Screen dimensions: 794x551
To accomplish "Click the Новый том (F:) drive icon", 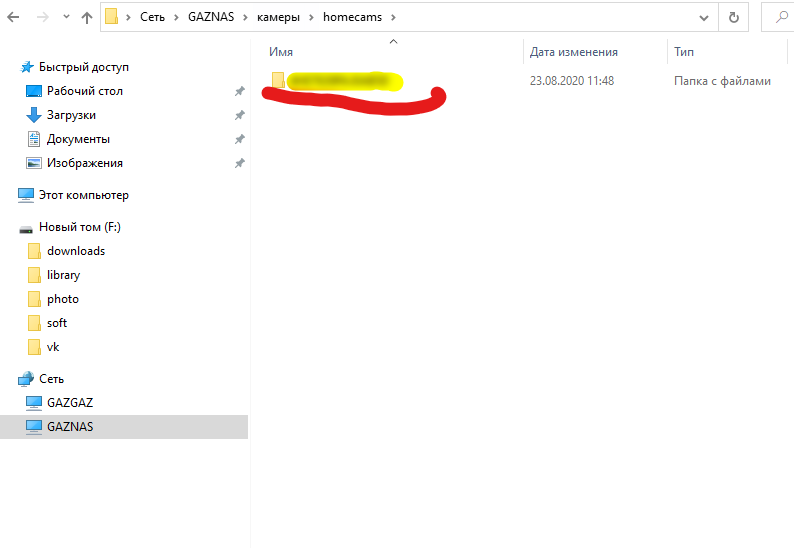I will (26, 230).
